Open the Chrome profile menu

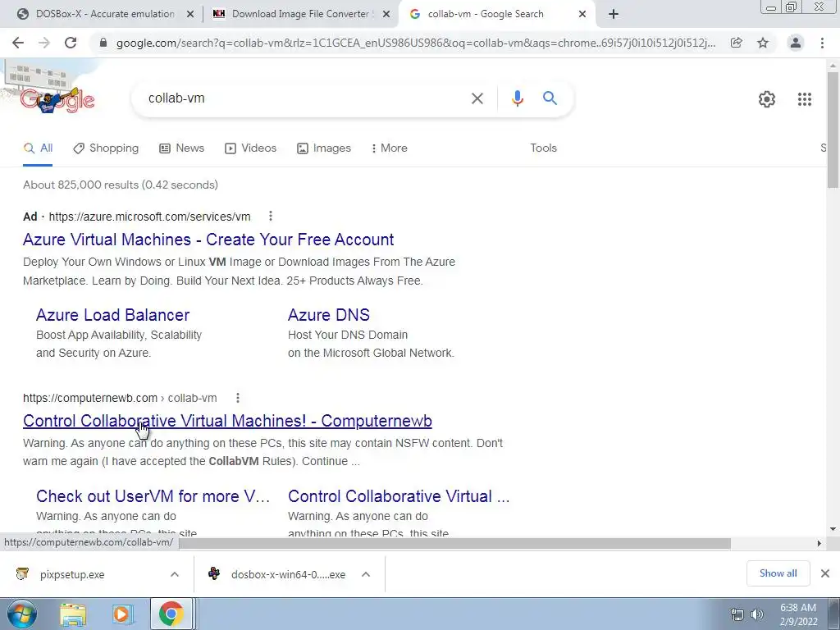(796, 43)
